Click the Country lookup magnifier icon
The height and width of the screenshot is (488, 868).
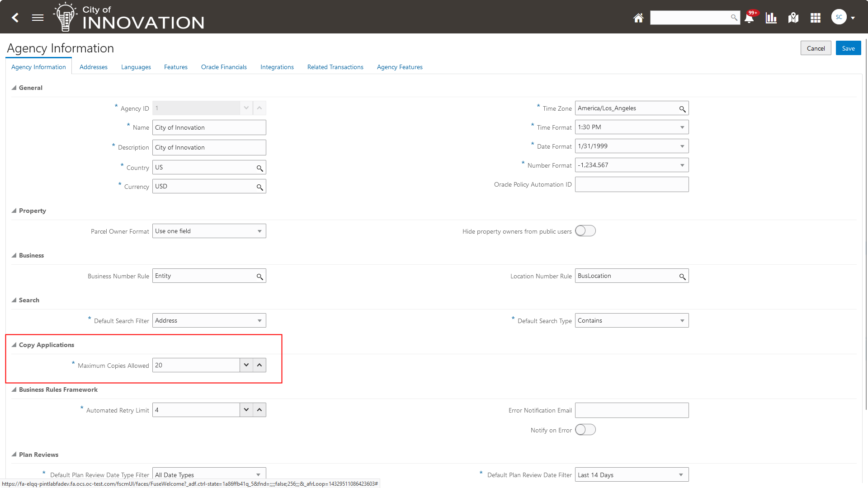[x=259, y=168]
